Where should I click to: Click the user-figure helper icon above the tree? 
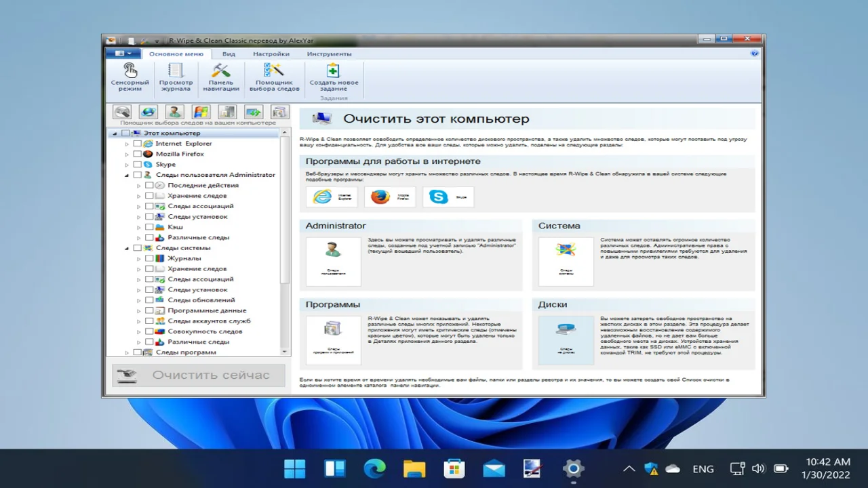click(x=174, y=112)
